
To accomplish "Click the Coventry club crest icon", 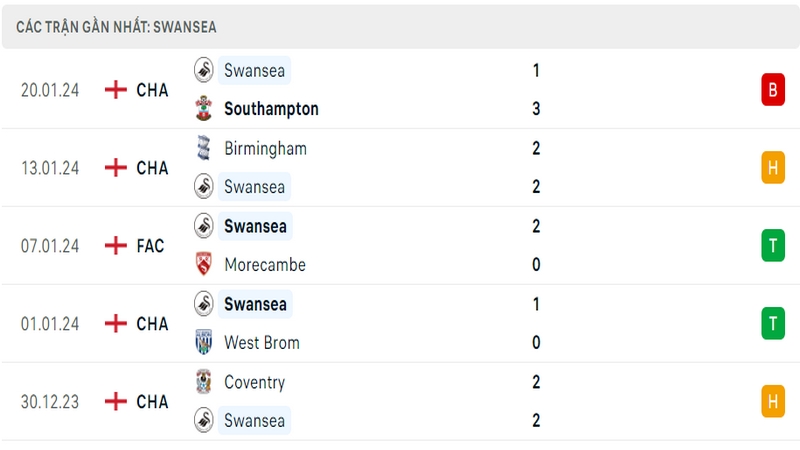I will point(204,382).
